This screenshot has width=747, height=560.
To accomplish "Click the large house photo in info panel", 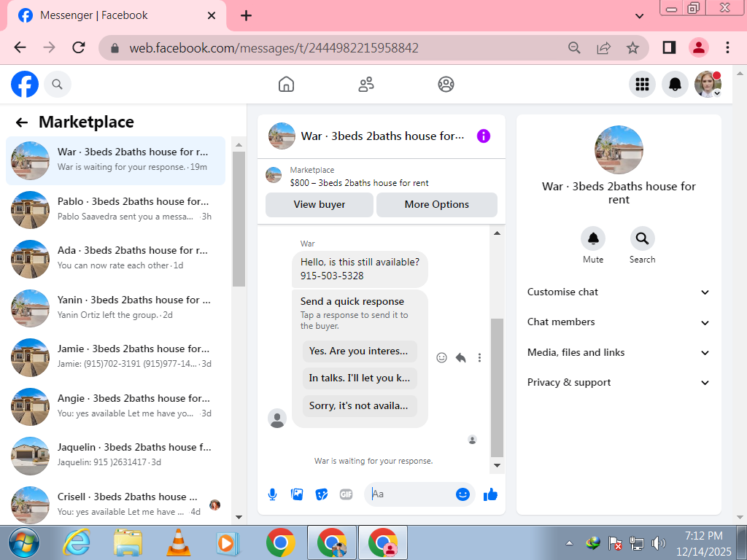I will (x=619, y=149).
